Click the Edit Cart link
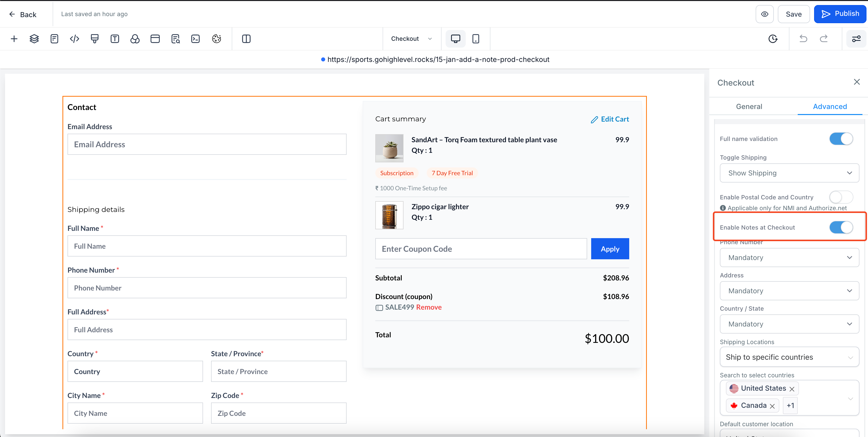The height and width of the screenshot is (437, 868). [x=610, y=119]
